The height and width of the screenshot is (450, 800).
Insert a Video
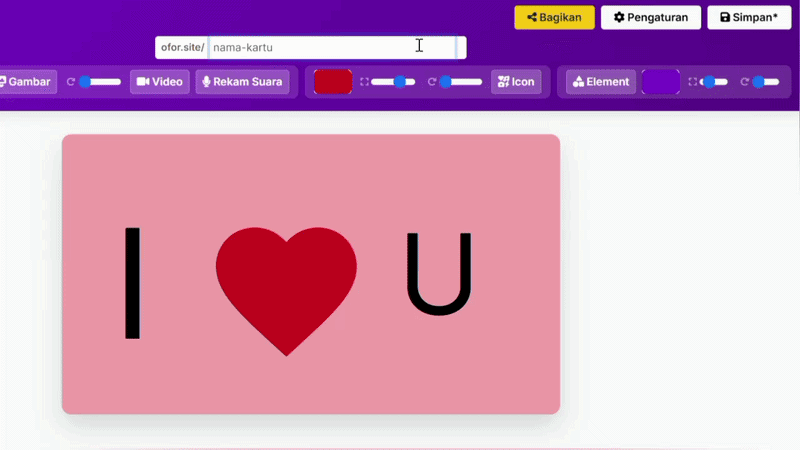click(160, 82)
